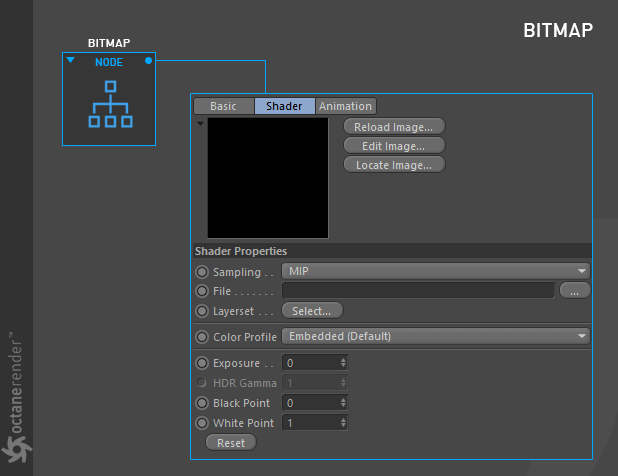This screenshot has width=618, height=476.
Task: Toggle the Exposure keyframe circle
Action: point(202,363)
